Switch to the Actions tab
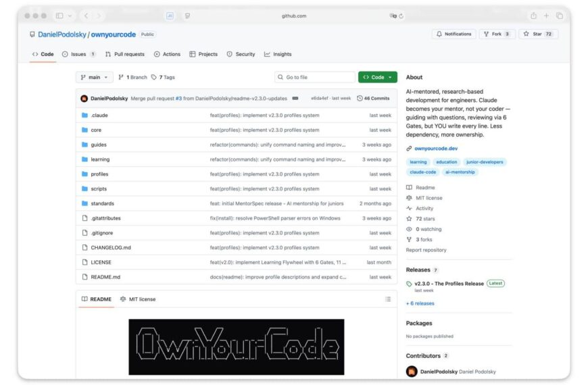Viewport: 588px width, 385px height. pyautogui.click(x=167, y=54)
